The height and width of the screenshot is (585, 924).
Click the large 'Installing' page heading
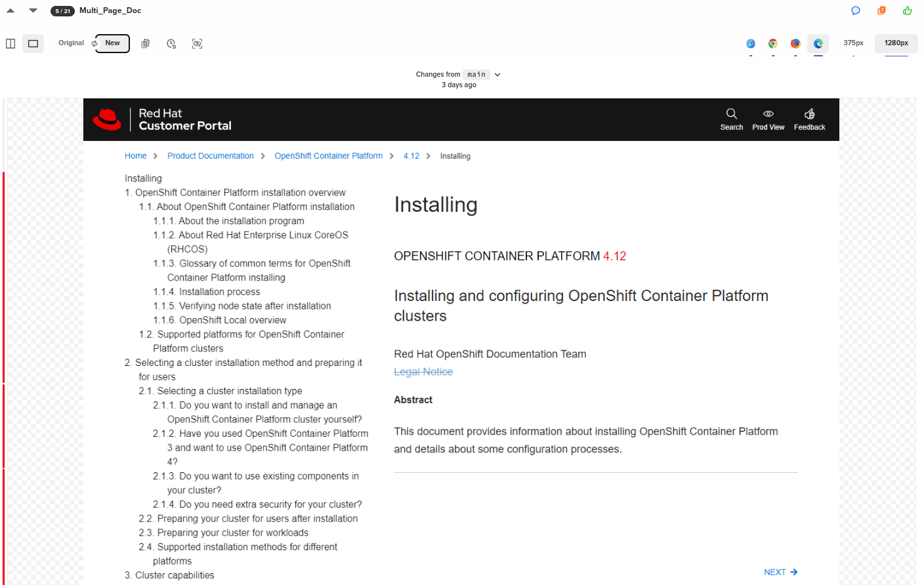436,205
